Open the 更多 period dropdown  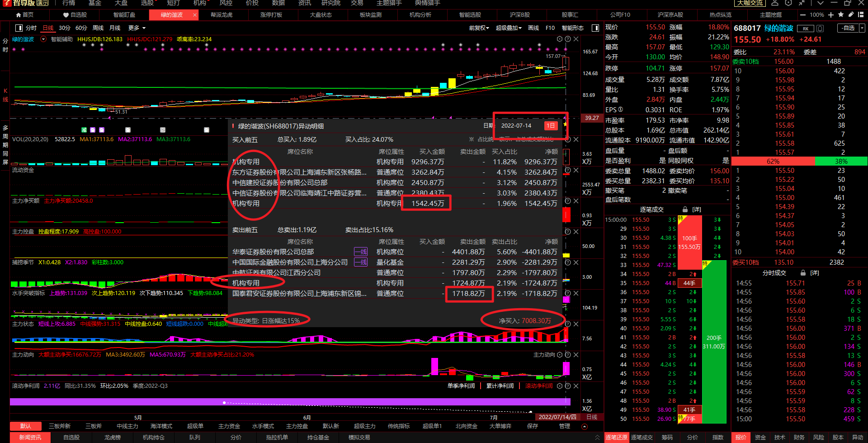pos(137,28)
